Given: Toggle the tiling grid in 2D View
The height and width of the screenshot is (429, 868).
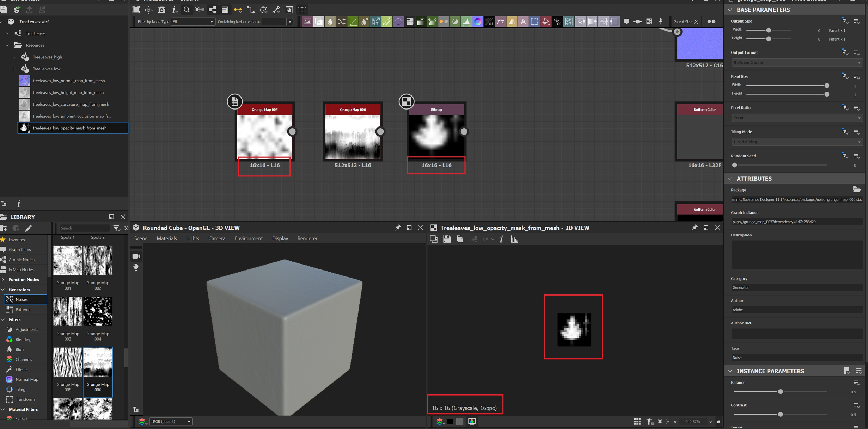Looking at the screenshot, I should (x=637, y=422).
